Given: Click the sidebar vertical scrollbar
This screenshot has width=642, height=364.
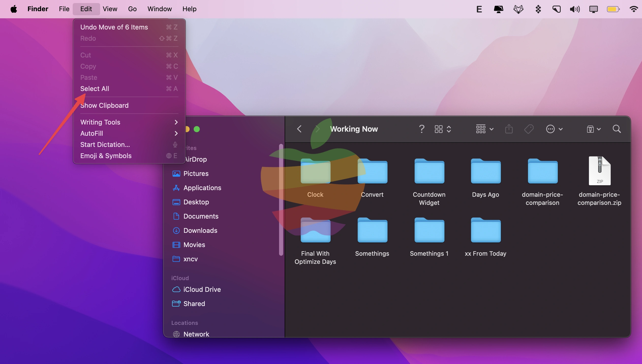Looking at the screenshot, I should (x=281, y=200).
